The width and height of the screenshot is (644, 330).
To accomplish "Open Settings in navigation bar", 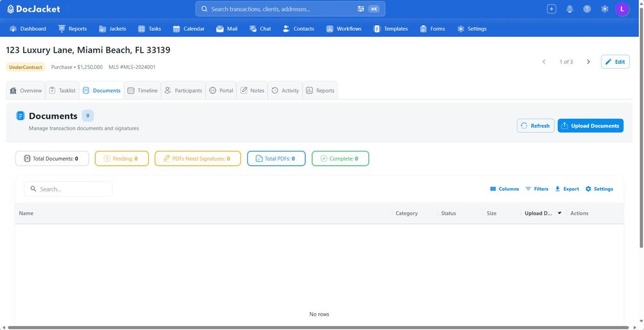I will (x=472, y=29).
